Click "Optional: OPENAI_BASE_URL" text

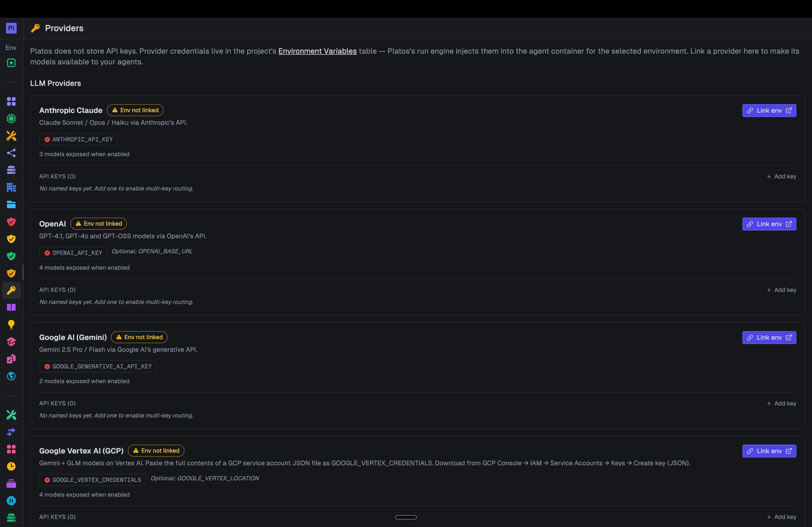coord(152,251)
